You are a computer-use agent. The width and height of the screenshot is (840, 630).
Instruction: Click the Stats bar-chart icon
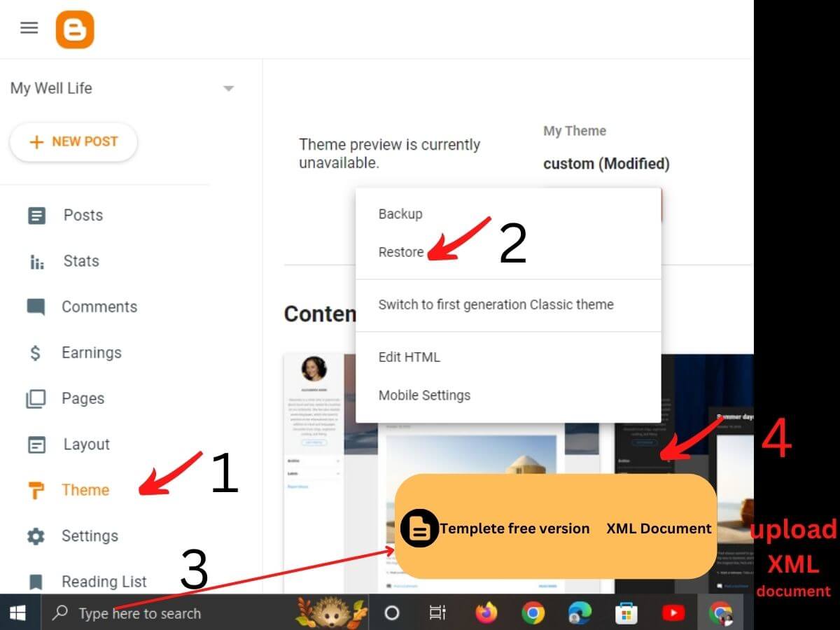36,260
